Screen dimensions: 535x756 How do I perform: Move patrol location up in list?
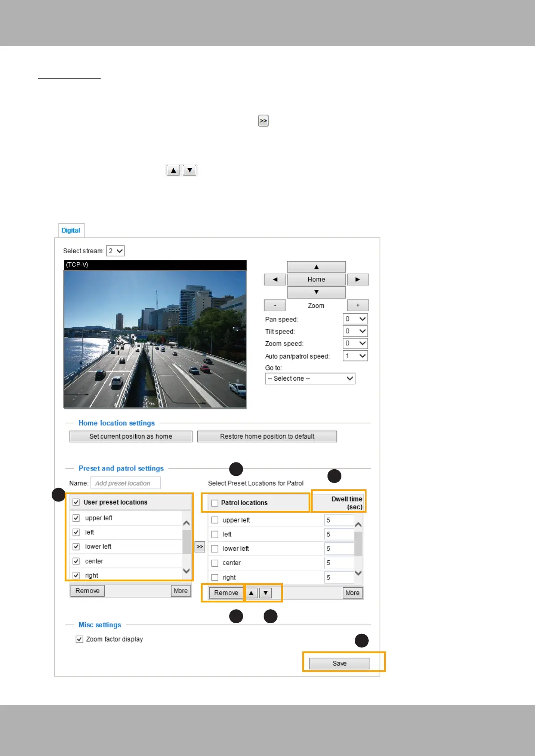click(x=252, y=593)
